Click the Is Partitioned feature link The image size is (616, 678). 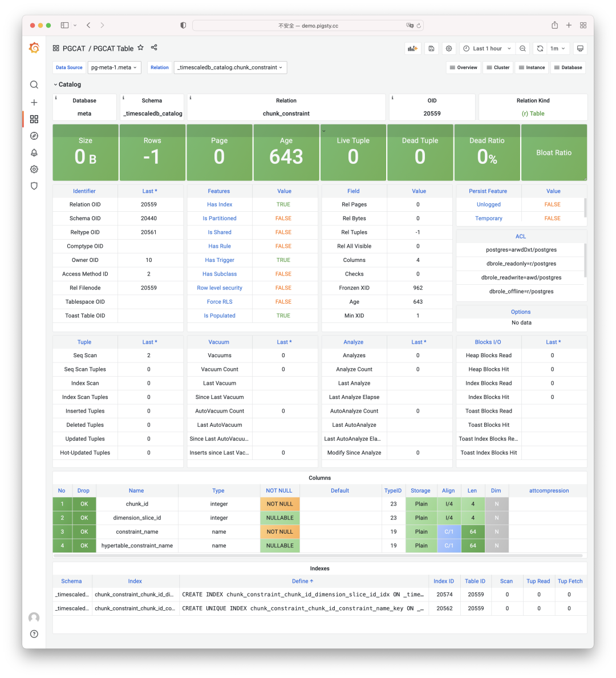point(220,218)
